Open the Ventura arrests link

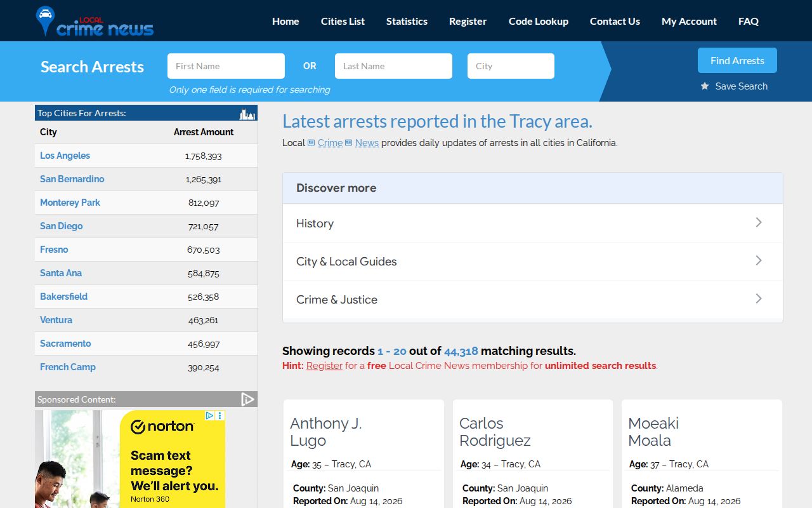click(x=56, y=320)
